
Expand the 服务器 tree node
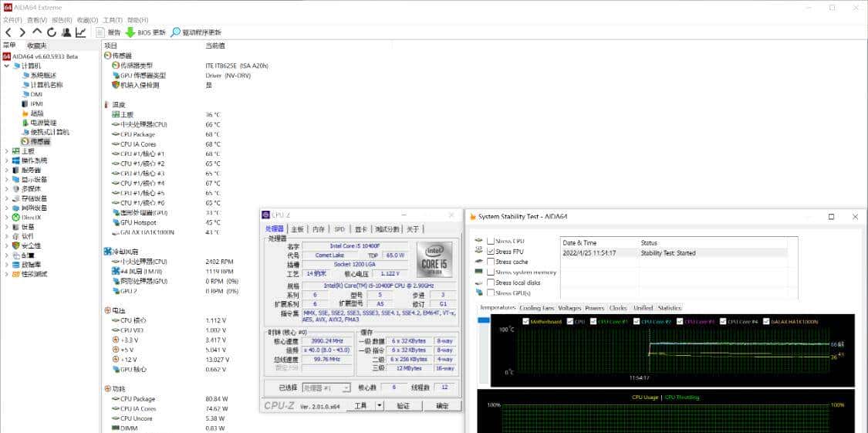[x=7, y=170]
